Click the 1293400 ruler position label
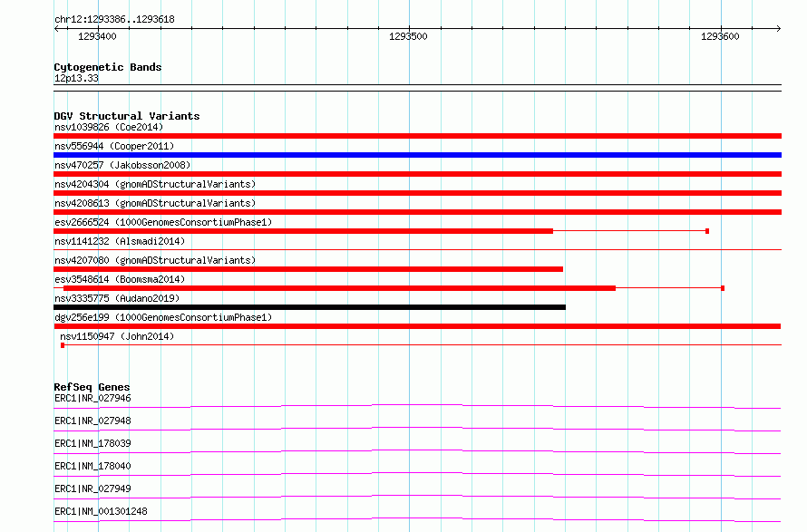 pos(97,36)
